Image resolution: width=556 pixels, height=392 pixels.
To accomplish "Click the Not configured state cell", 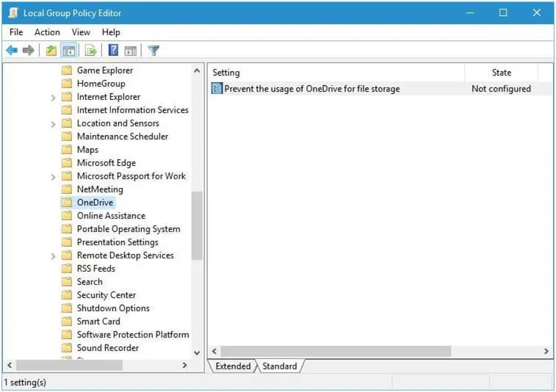I will tap(501, 89).
